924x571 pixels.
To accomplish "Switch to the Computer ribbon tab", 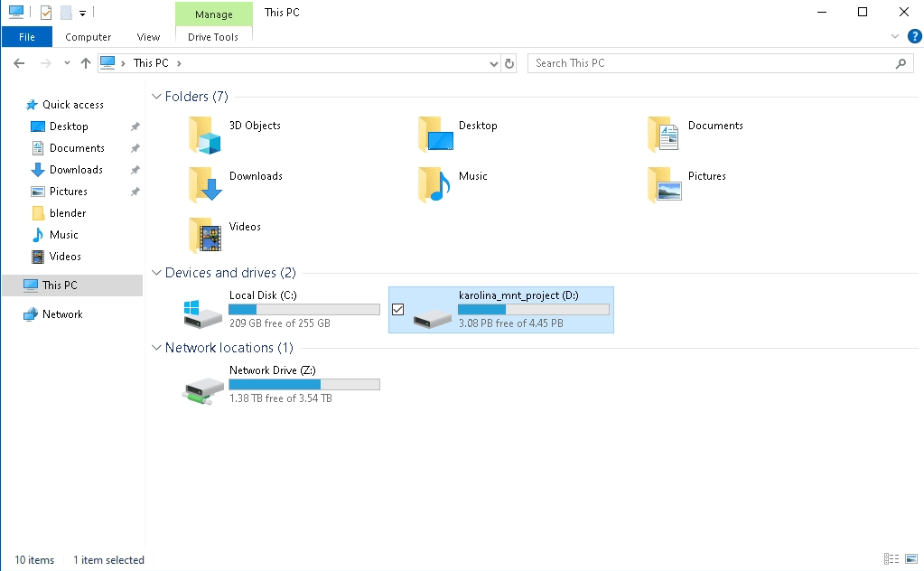I will [89, 37].
